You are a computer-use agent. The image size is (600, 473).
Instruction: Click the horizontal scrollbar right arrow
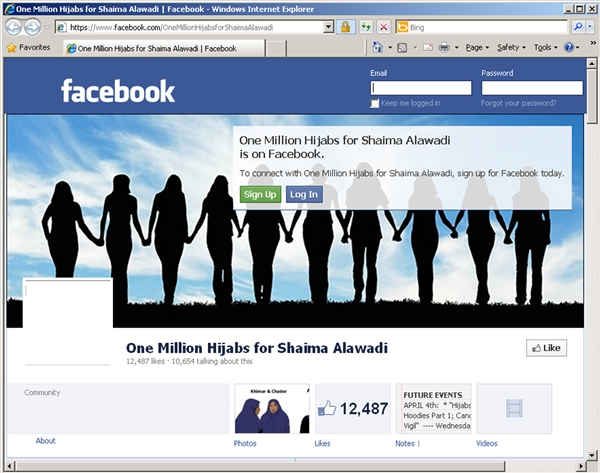[581, 466]
